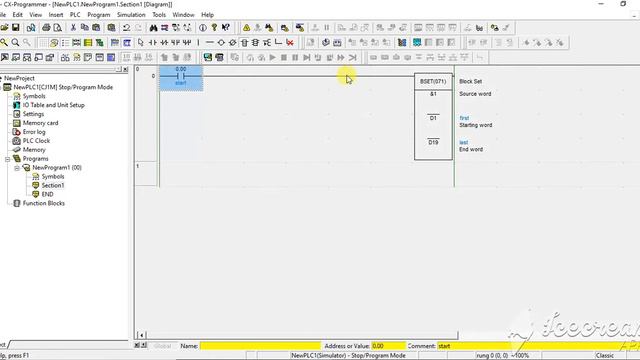Select PLC Clock in project tree

pyautogui.click(x=36, y=141)
